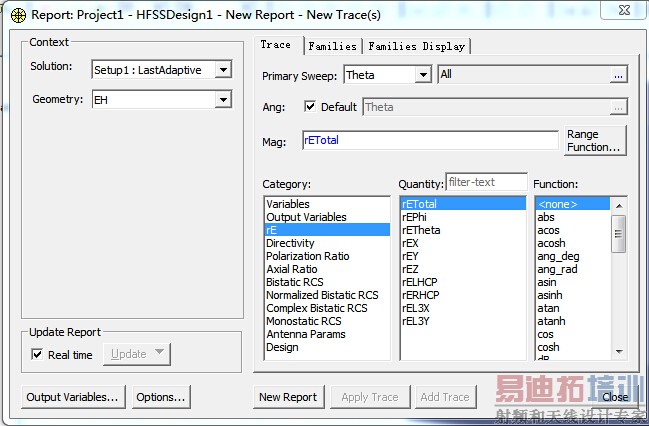Select rELHCP in the Quantity list

tap(463, 282)
